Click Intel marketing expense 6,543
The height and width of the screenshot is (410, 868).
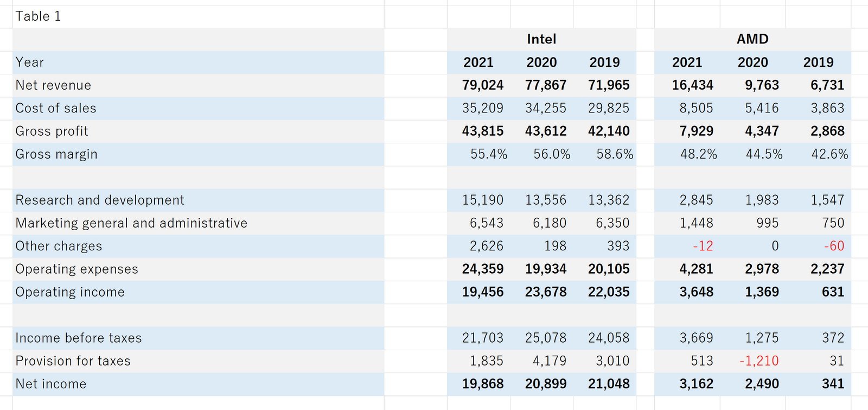(x=487, y=223)
